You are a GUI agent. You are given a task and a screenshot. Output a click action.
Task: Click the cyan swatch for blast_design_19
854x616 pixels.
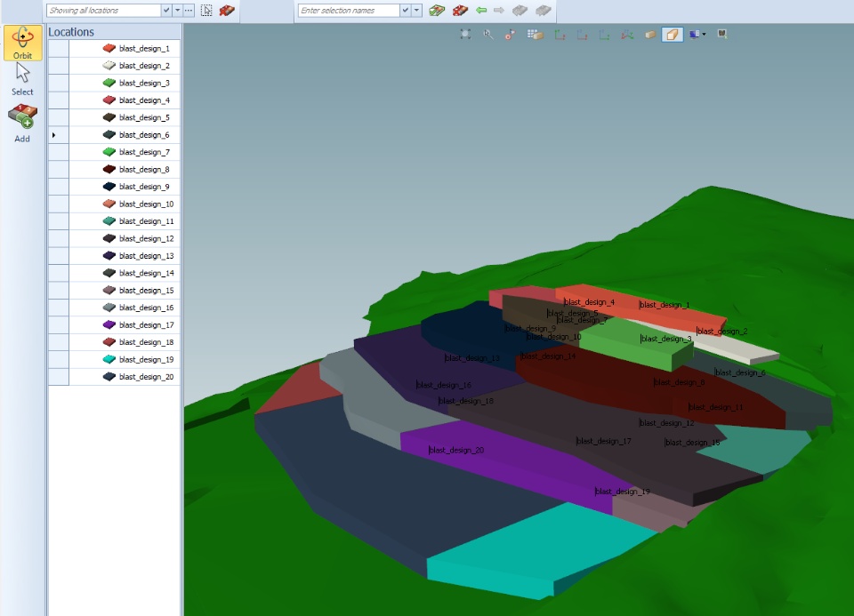point(109,359)
